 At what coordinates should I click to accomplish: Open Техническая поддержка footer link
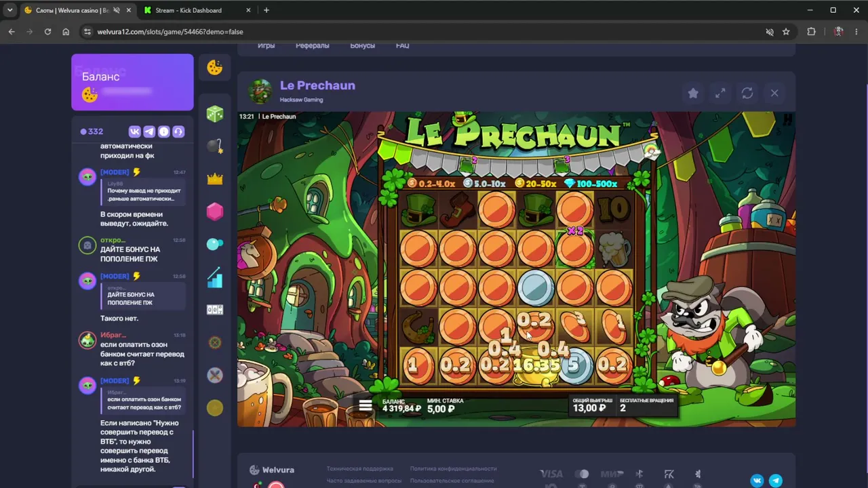pyautogui.click(x=359, y=468)
